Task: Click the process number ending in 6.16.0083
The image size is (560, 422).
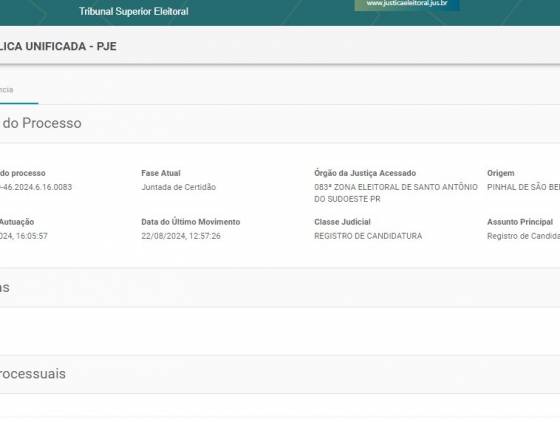Action: (36, 187)
